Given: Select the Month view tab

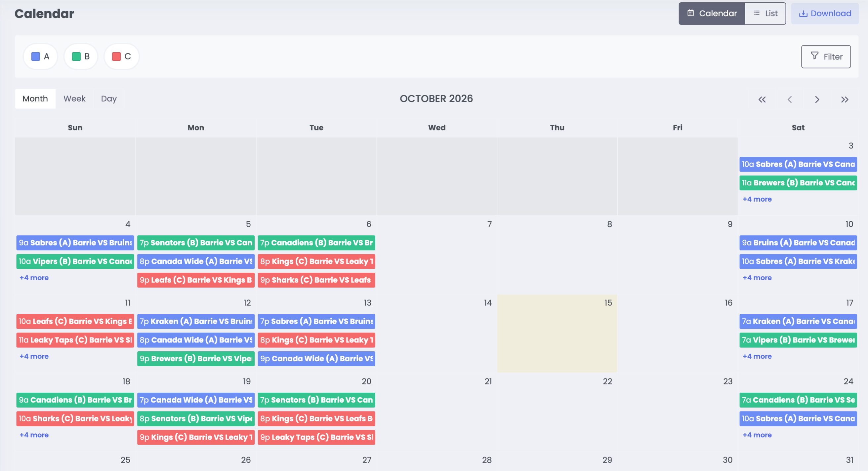Looking at the screenshot, I should pos(35,99).
